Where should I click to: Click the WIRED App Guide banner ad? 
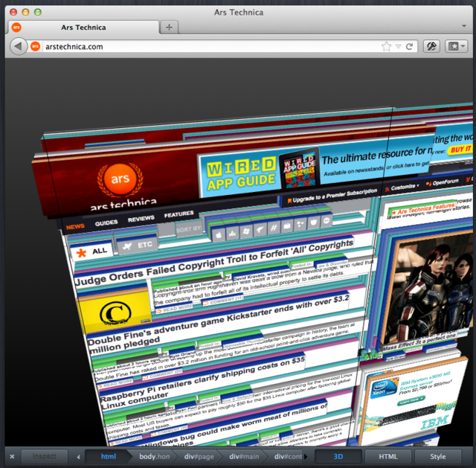click(x=312, y=167)
